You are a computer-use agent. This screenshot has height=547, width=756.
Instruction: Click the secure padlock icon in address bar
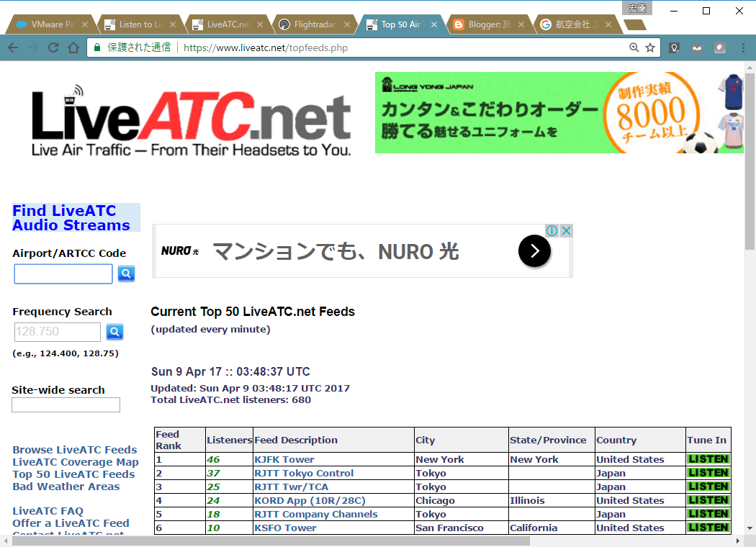tap(96, 48)
